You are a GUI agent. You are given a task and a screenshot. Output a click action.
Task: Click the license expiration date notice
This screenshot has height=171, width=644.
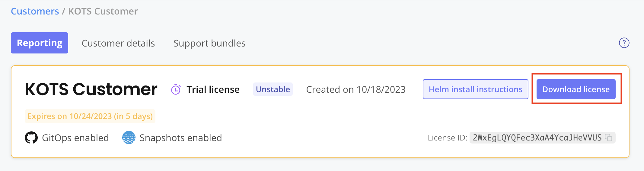(90, 116)
